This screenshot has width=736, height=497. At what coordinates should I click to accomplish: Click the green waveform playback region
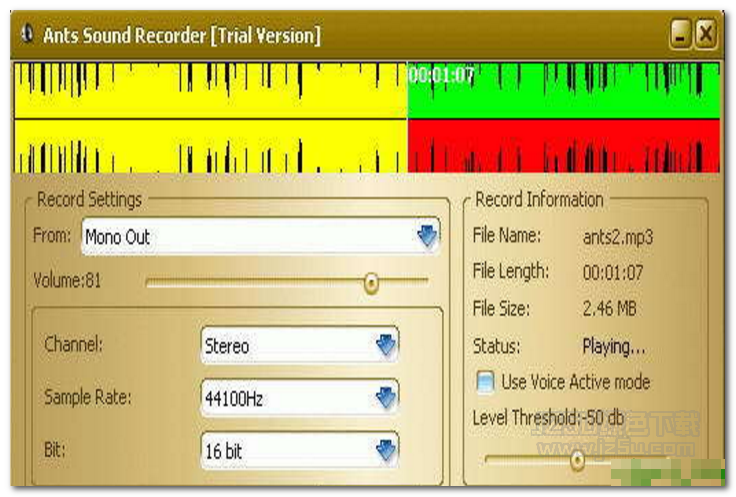(x=564, y=90)
